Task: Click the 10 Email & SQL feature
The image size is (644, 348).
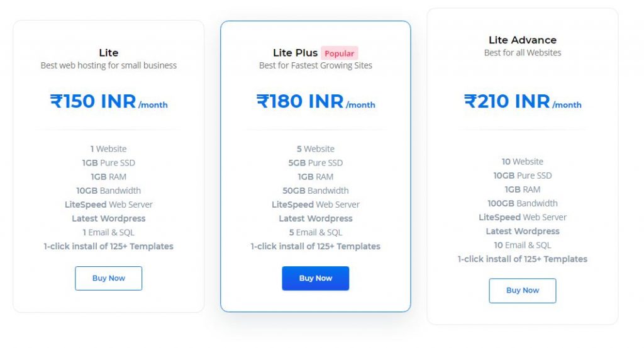Action: (x=523, y=245)
